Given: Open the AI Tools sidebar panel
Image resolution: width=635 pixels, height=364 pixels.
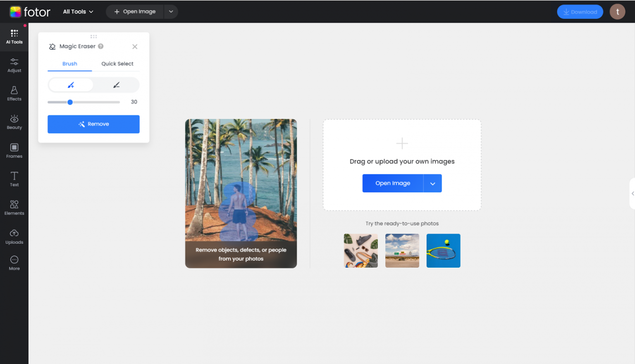Looking at the screenshot, I should [14, 36].
